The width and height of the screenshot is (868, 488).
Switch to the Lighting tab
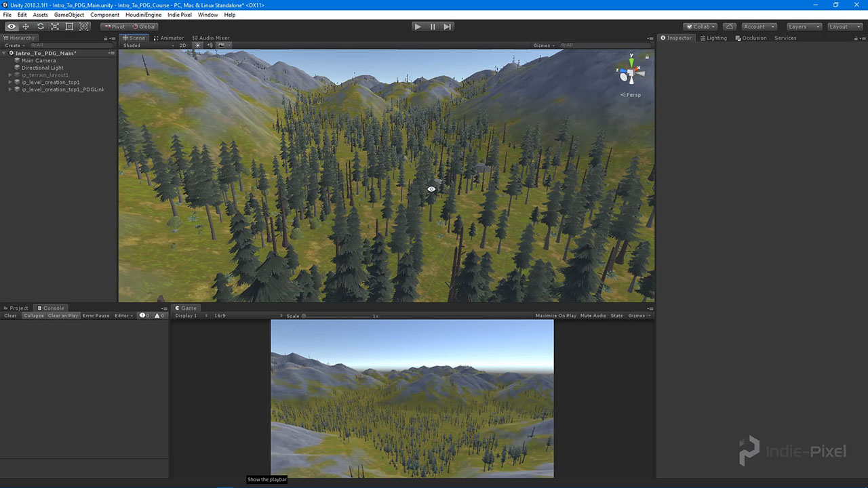(x=713, y=38)
